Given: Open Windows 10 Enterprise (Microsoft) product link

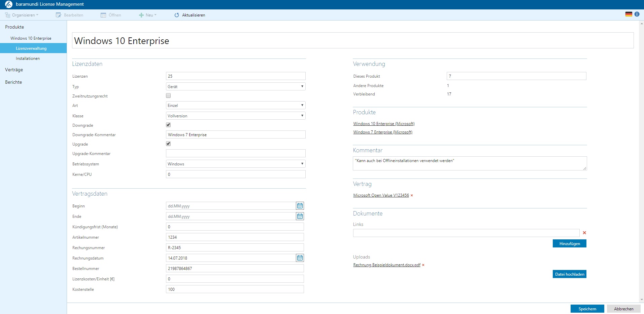Looking at the screenshot, I should (x=384, y=124).
